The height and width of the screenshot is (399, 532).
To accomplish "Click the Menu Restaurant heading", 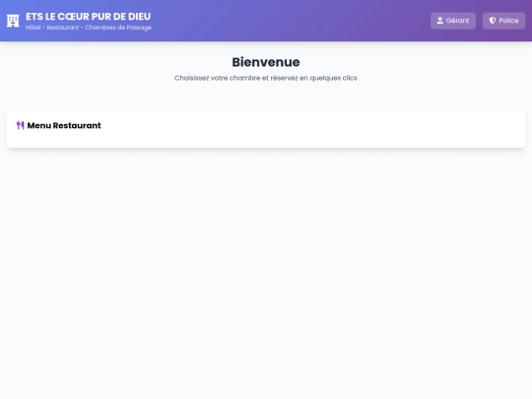I will click(64, 125).
